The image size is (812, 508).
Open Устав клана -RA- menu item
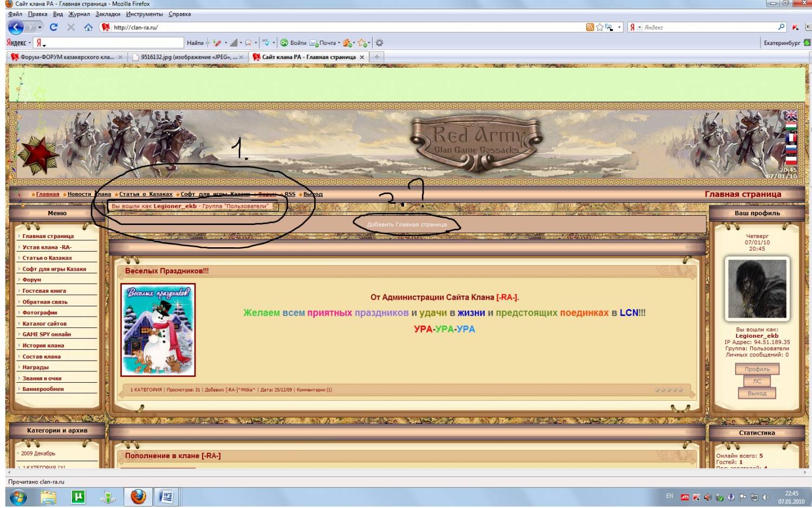tap(47, 247)
